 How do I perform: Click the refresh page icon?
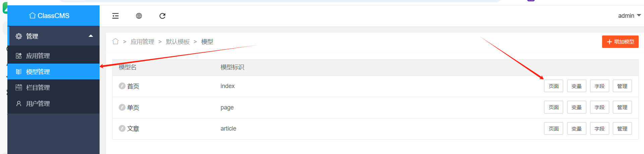(162, 16)
